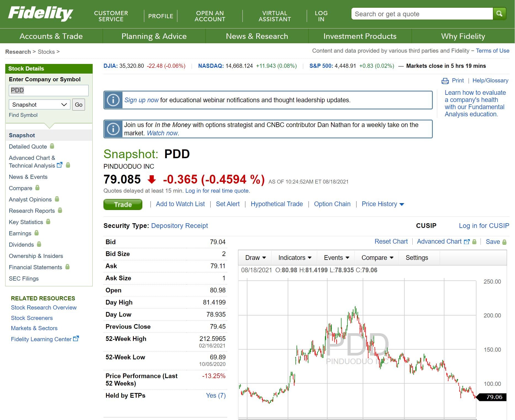Open the Option Chain link

point(332,204)
